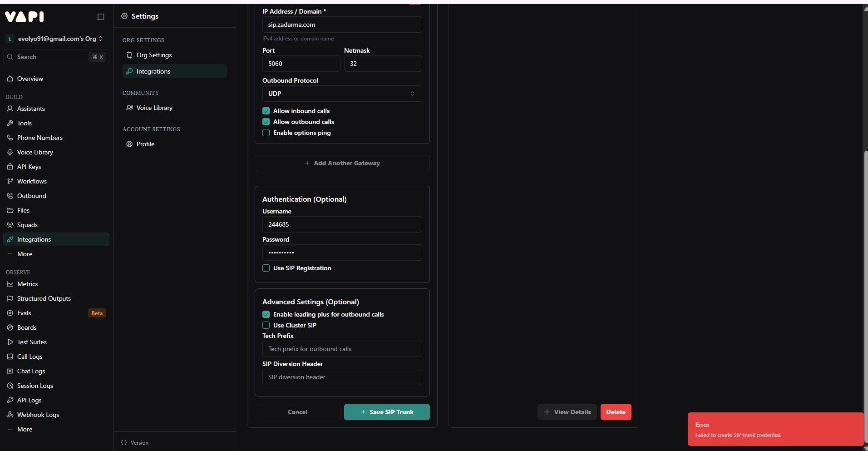Click the Workflows branch icon
Screen dimensions: 868x451
click(x=10, y=181)
